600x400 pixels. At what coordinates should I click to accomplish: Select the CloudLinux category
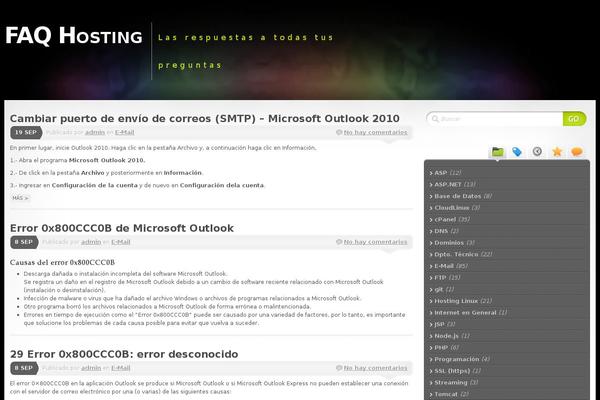pyautogui.click(x=452, y=207)
